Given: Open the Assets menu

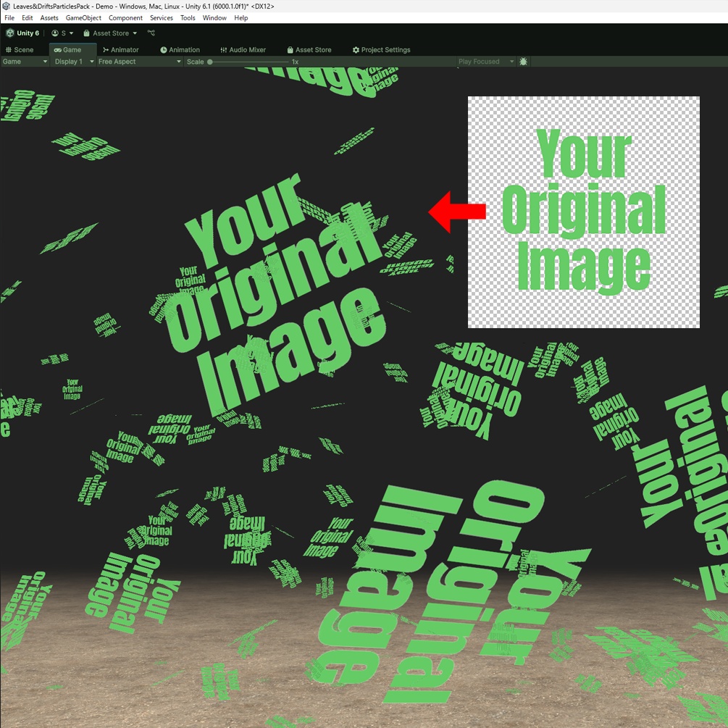Looking at the screenshot, I should coord(49,17).
